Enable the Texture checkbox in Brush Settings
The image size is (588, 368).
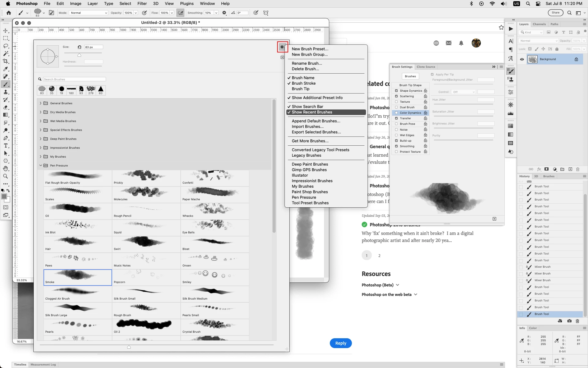point(396,102)
